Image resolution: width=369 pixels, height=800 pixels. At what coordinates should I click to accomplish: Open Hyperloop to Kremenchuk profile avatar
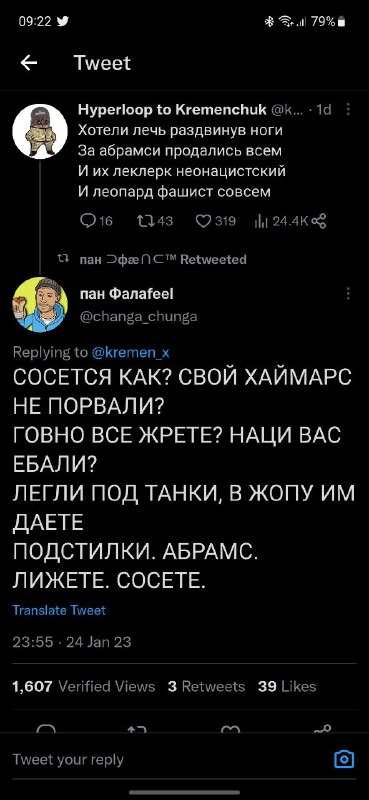40,132
